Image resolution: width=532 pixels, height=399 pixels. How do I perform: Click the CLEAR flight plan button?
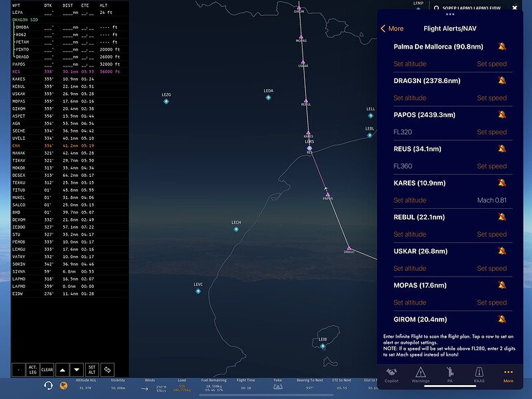[x=47, y=370]
